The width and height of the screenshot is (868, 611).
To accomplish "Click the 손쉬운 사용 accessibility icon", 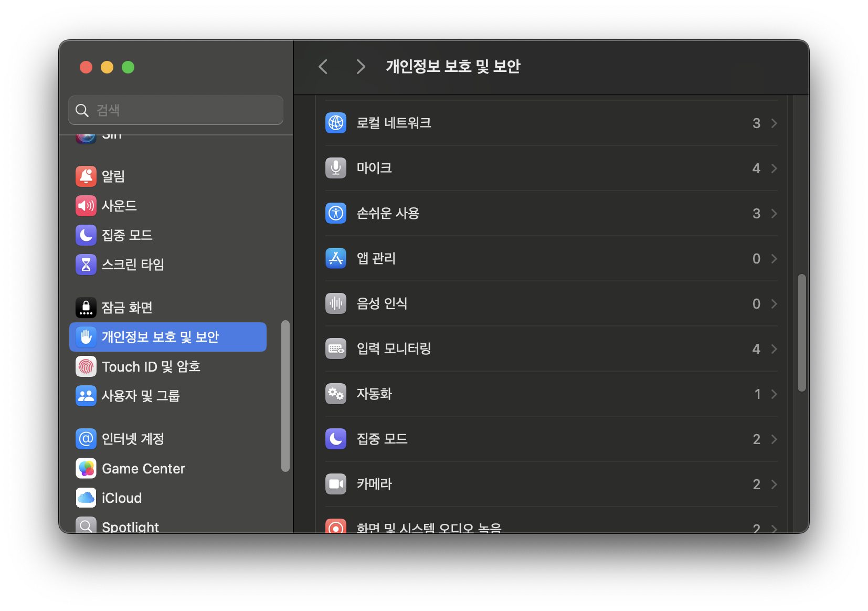I will [336, 213].
